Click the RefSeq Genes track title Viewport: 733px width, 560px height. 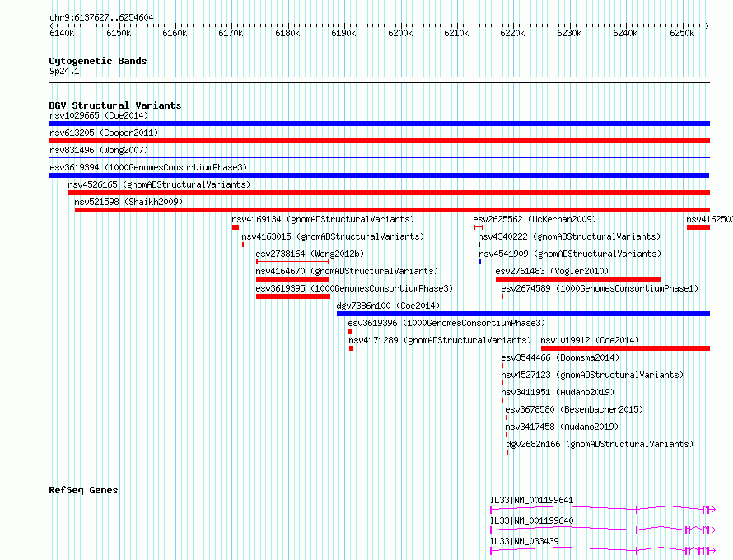click(83, 490)
